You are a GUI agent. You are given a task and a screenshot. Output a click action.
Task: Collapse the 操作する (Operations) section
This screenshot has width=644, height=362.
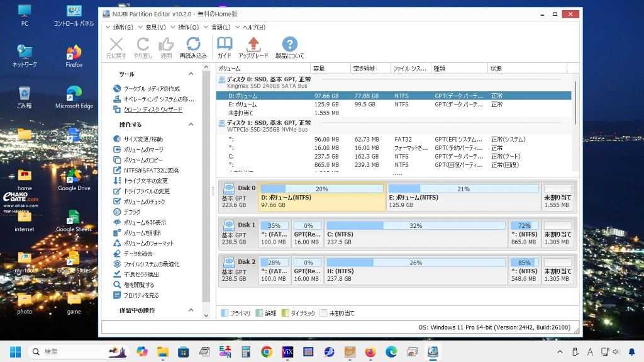[191, 125]
